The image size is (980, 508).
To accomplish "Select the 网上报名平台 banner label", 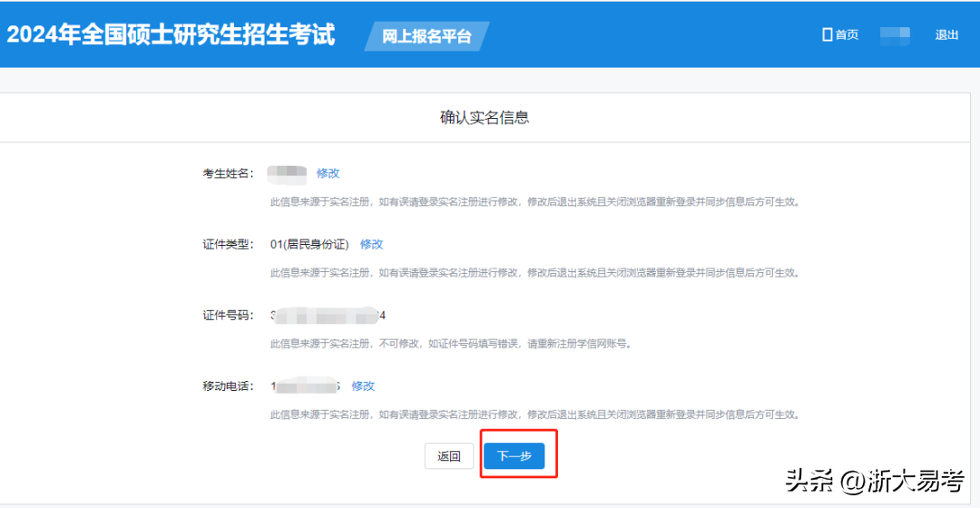I will 426,36.
